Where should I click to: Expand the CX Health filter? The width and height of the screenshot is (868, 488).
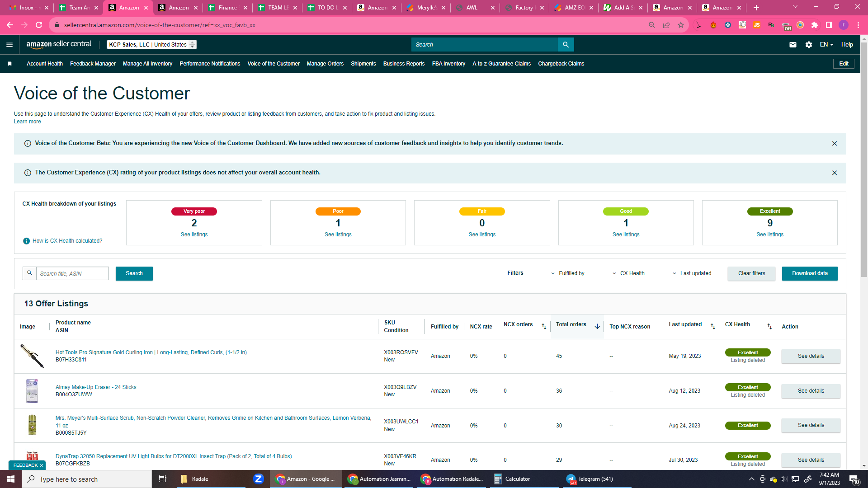coord(628,273)
